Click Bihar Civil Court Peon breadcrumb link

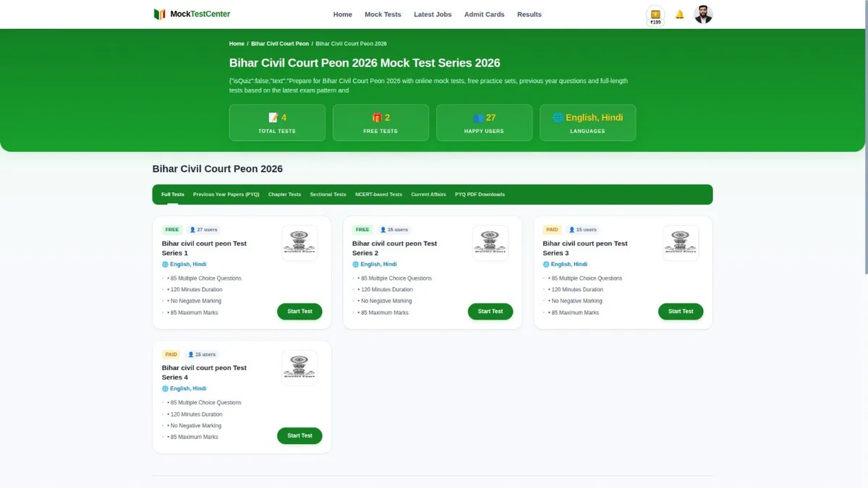click(280, 44)
